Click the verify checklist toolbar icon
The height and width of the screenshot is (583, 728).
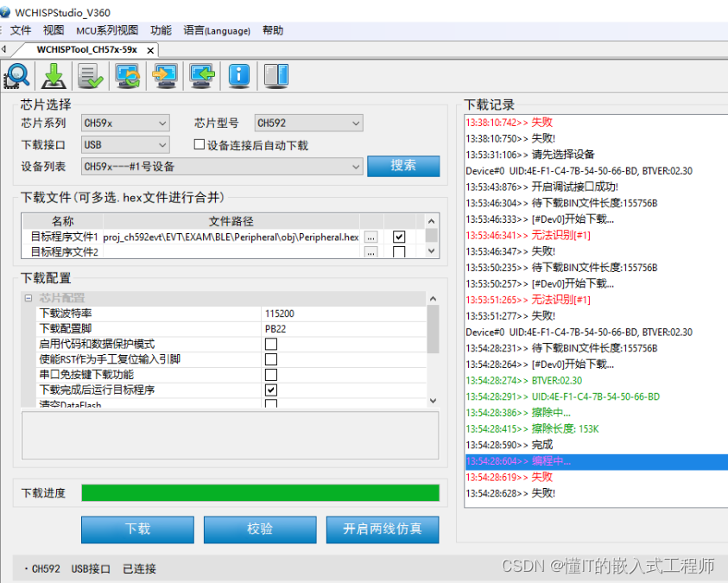point(90,76)
